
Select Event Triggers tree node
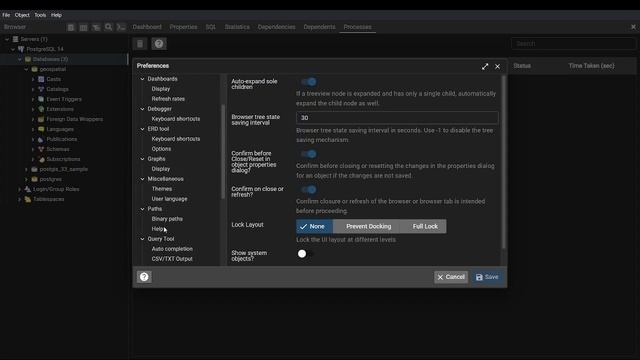pos(64,99)
